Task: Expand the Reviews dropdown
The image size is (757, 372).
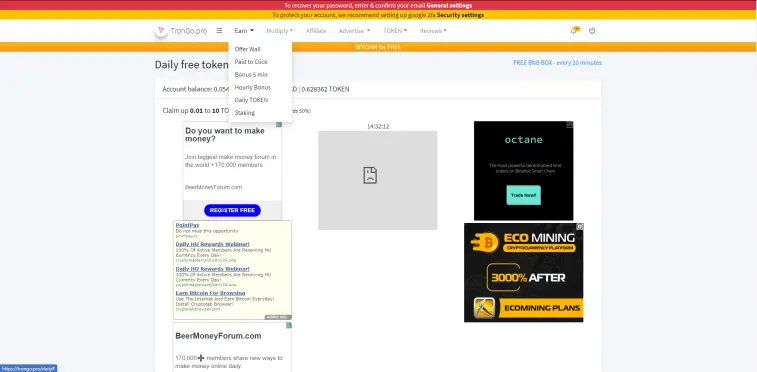Action: point(433,31)
